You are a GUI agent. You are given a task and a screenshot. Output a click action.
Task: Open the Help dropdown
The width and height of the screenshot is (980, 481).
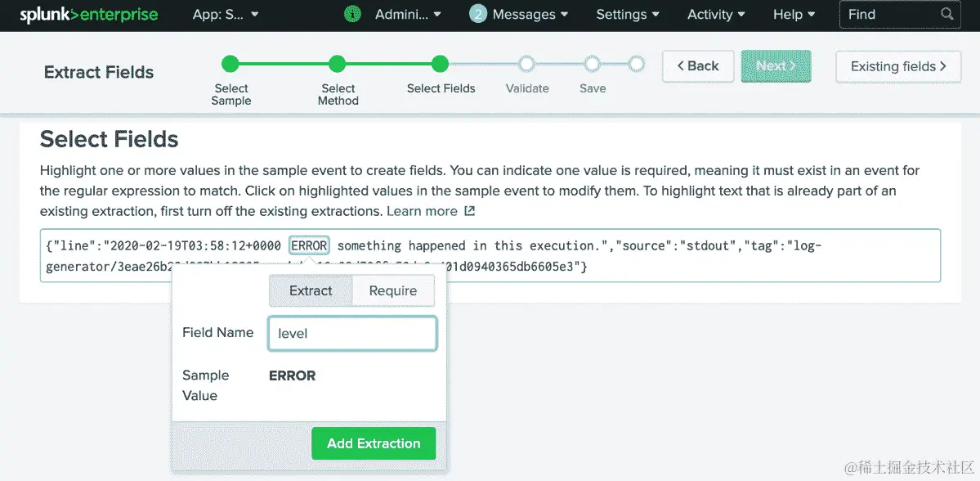(x=792, y=14)
